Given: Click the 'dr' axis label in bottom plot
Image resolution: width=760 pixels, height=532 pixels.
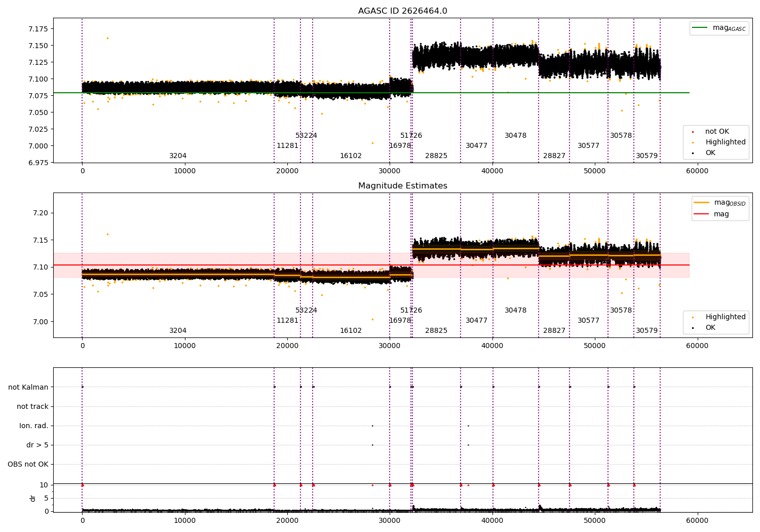Looking at the screenshot, I should coord(33,498).
